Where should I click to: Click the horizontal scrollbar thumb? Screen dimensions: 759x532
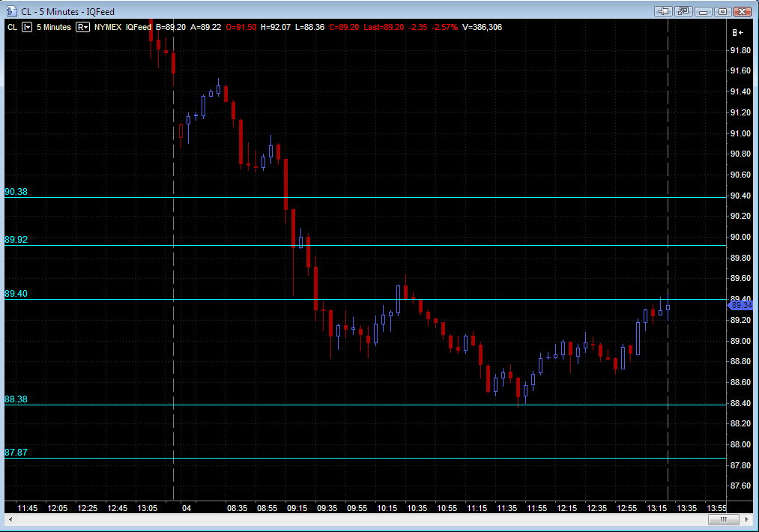[723, 519]
